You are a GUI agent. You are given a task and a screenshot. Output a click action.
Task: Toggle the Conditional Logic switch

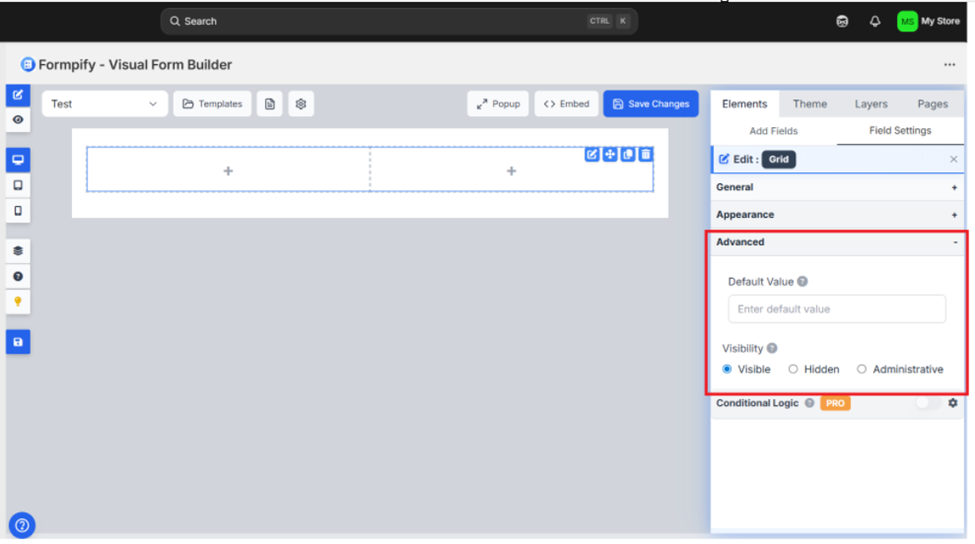click(927, 403)
